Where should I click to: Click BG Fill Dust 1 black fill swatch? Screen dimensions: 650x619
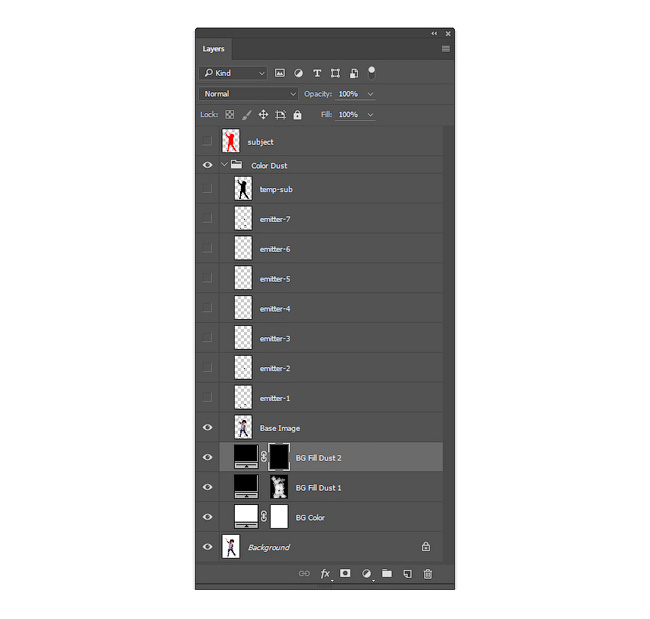point(246,486)
